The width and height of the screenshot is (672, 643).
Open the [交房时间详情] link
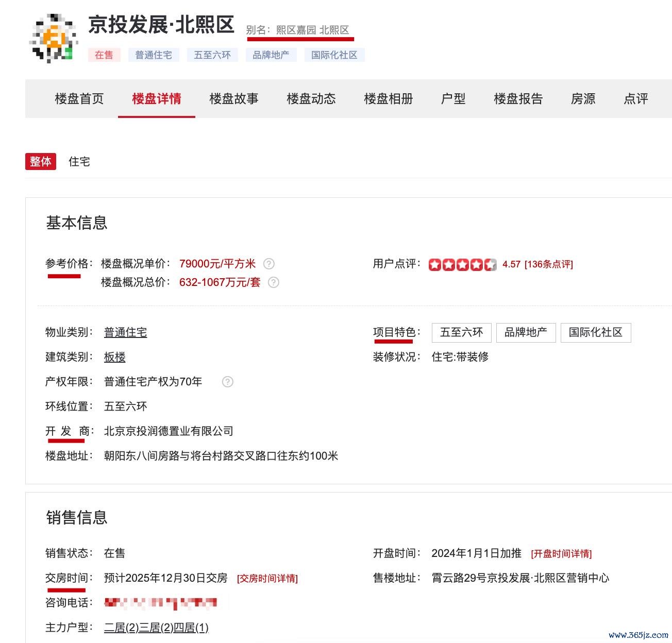click(267, 579)
